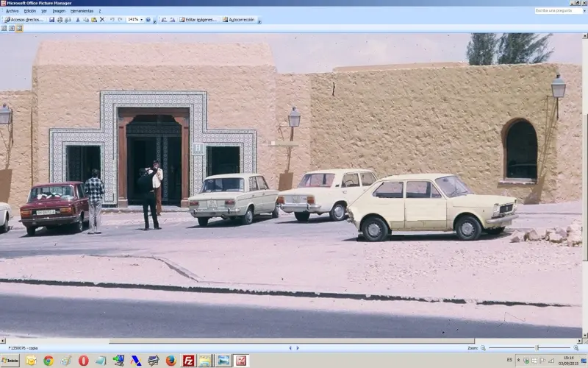Rotate the image left using the toolbar icon
Viewport: 588px width, 368px height.
(162, 20)
